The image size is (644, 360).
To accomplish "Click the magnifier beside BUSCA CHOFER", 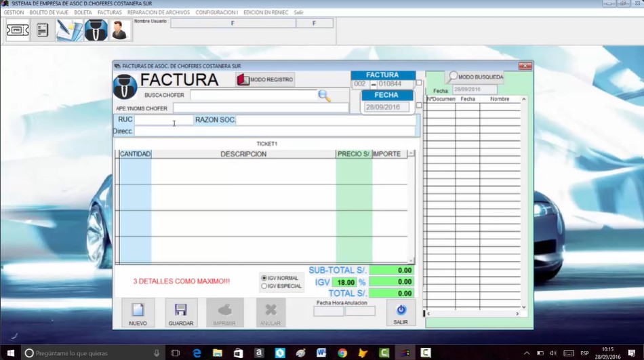I will [x=324, y=96].
